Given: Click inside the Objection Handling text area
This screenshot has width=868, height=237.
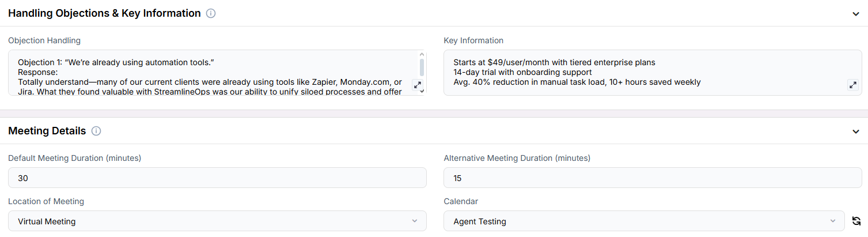Looking at the screenshot, I should [x=213, y=73].
